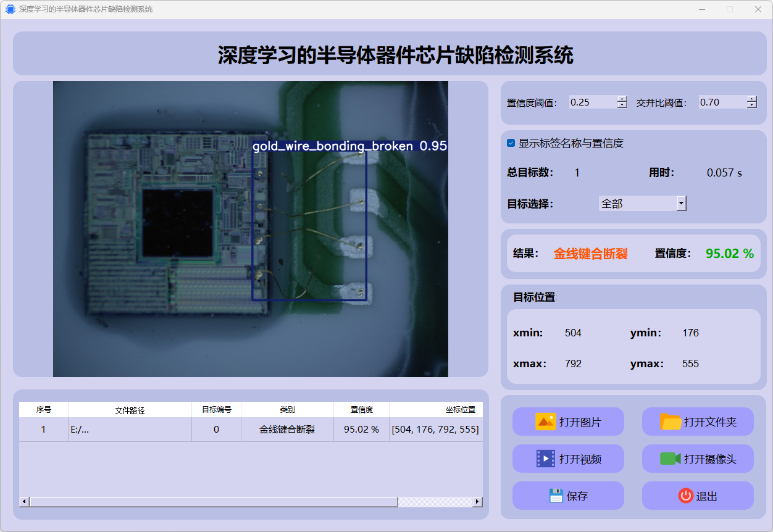The width and height of the screenshot is (773, 532).
Task: Sort by the 置信度 column header
Action: tap(361, 410)
